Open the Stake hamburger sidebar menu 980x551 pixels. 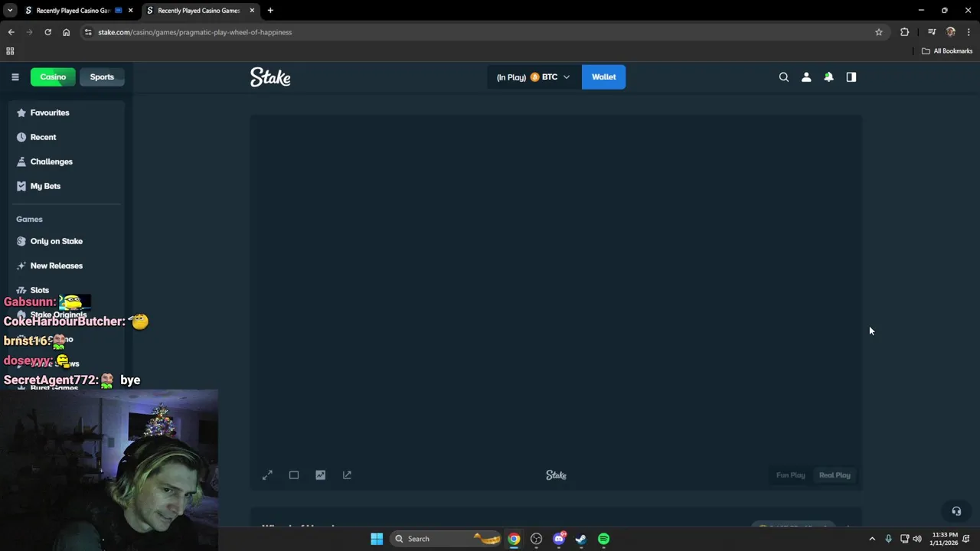click(x=15, y=77)
